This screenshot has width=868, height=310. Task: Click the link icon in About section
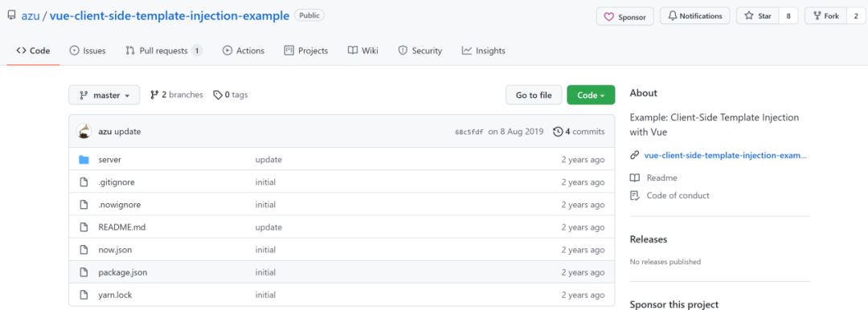click(634, 156)
